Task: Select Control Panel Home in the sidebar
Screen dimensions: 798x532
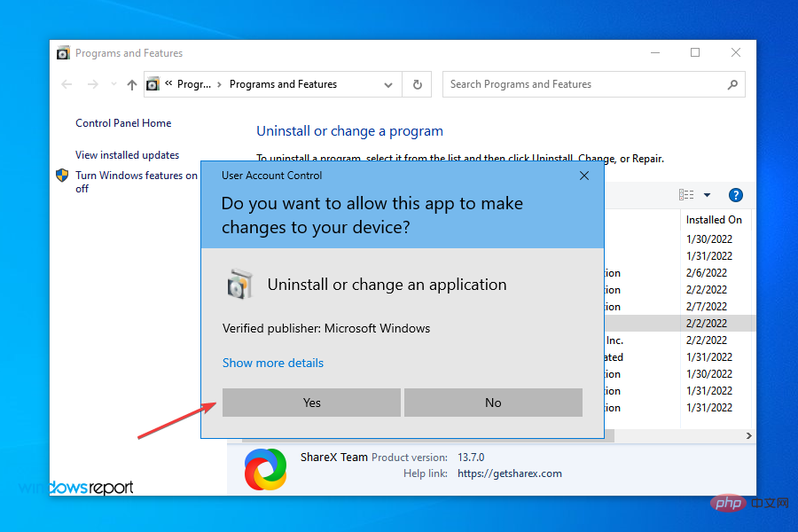Action: [122, 123]
